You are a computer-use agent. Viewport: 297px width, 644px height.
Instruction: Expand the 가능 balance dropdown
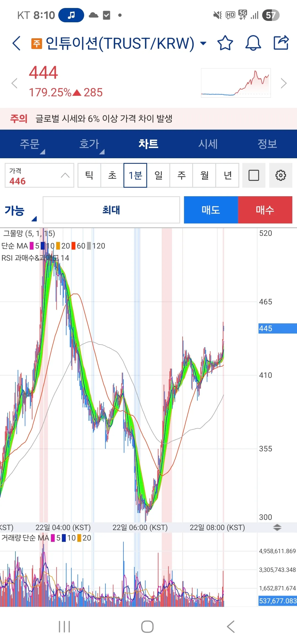(x=19, y=211)
